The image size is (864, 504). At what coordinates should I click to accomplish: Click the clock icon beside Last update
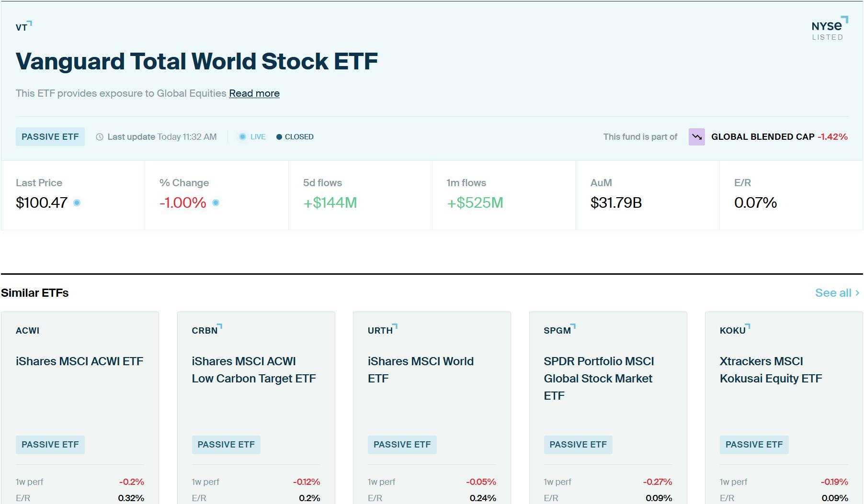(x=99, y=136)
